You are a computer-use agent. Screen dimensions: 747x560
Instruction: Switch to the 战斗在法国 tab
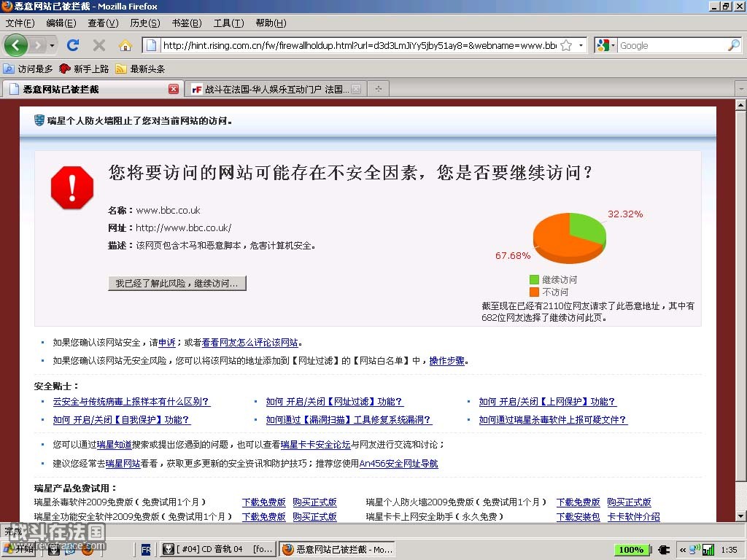[275, 89]
